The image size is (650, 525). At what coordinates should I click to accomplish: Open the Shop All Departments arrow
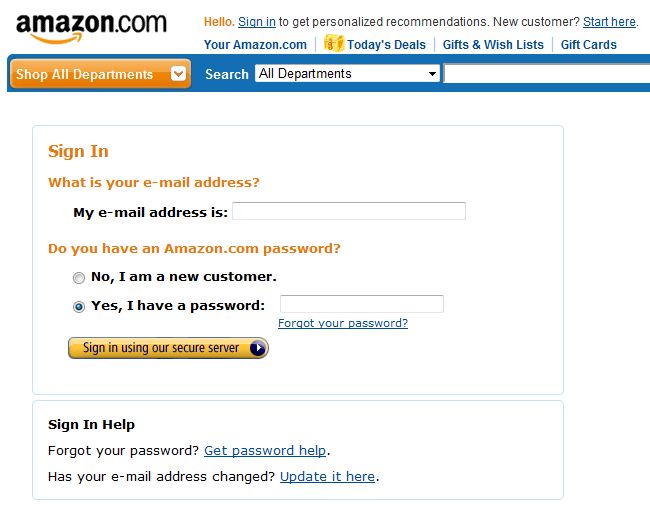click(179, 74)
